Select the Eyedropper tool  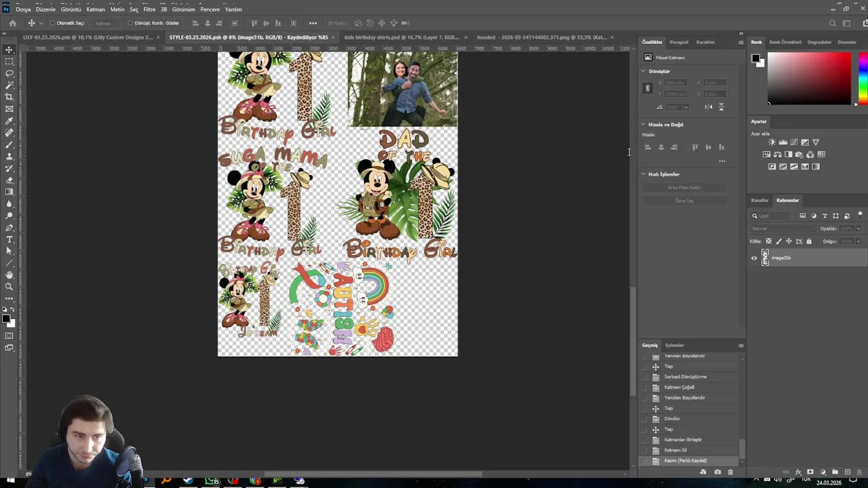point(9,121)
